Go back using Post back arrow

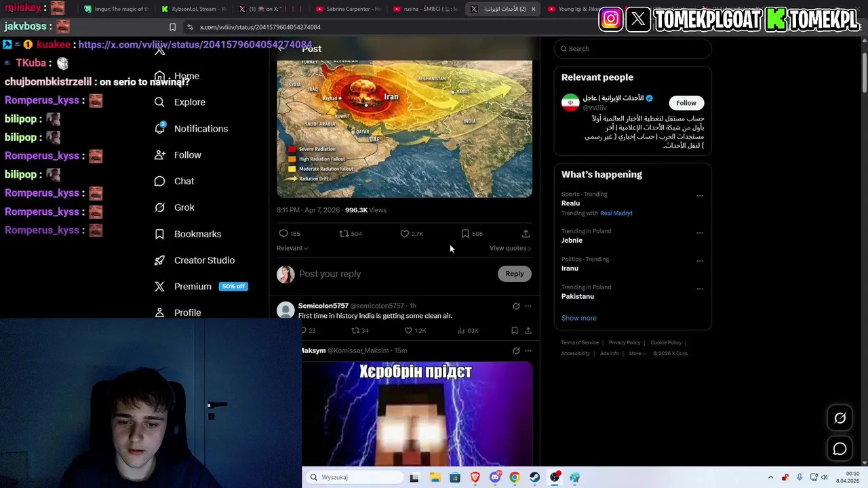pos(282,49)
